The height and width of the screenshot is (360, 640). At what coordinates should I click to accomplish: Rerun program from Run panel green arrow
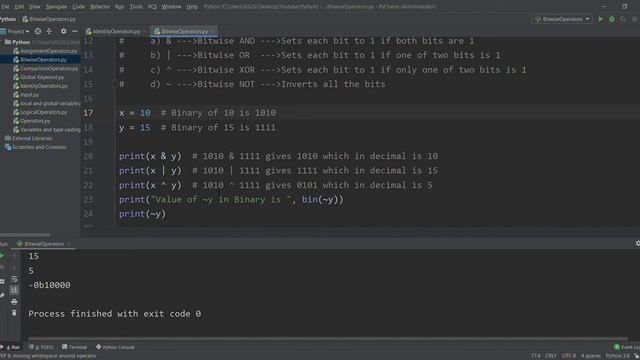click(x=2, y=256)
